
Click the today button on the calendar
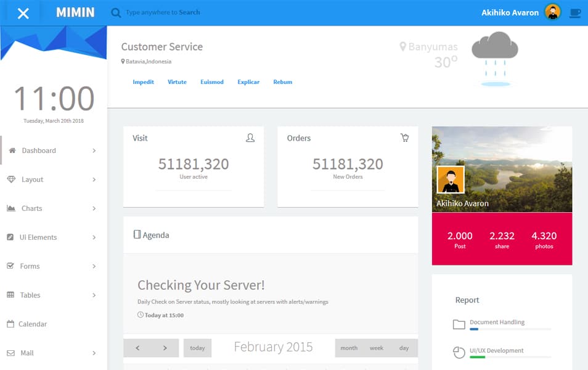197,347
